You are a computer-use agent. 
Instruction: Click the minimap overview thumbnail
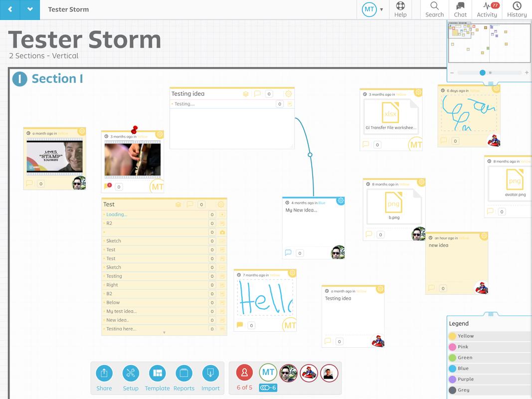click(489, 43)
